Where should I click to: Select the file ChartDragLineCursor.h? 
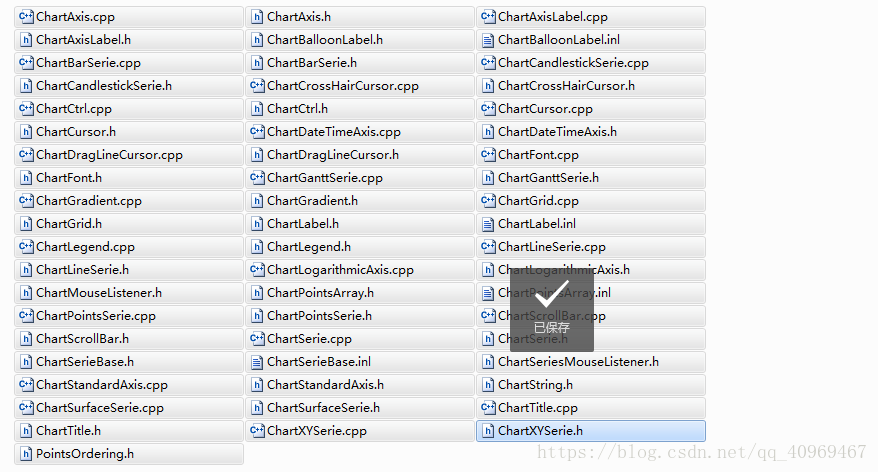click(359, 155)
